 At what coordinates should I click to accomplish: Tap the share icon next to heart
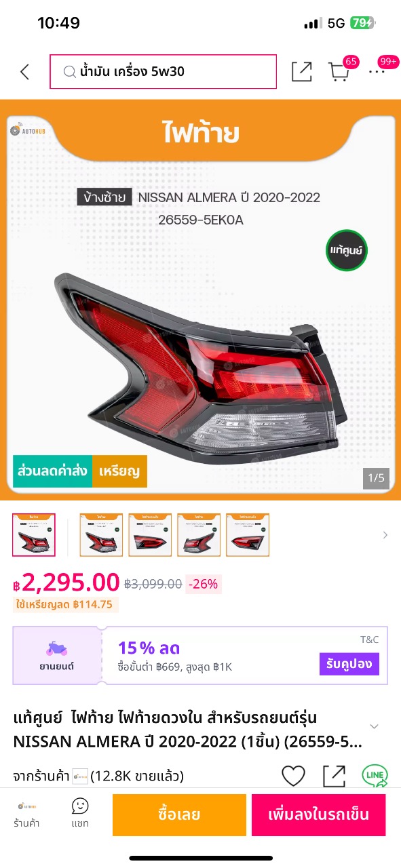click(334, 776)
